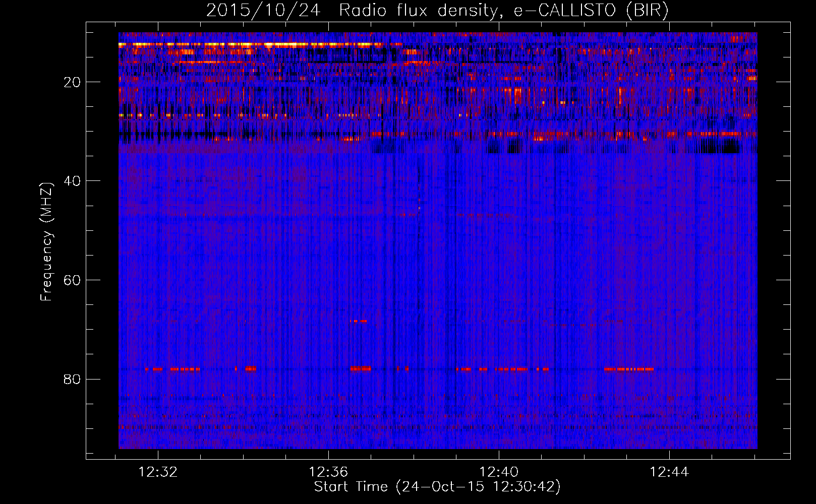The image size is (816, 504).
Task: Click the thin vertical red streak near 12:38 at 45 MHz
Action: click(419, 202)
